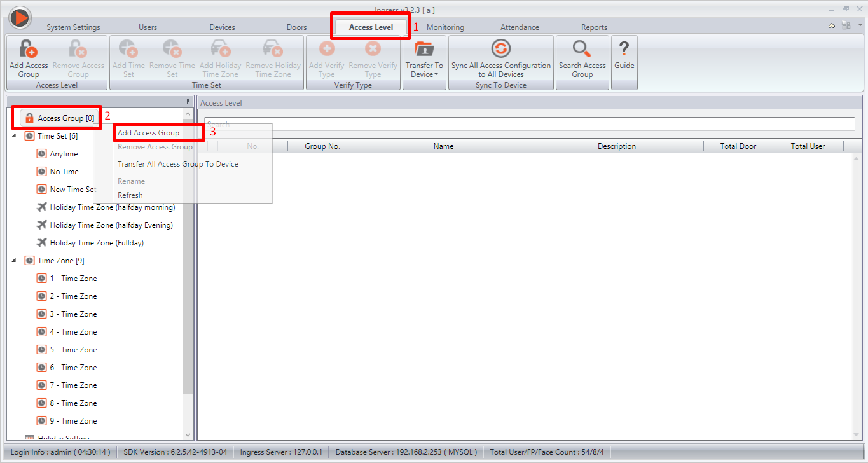Click the clock icon beside No Time
The image size is (868, 463).
click(x=42, y=172)
